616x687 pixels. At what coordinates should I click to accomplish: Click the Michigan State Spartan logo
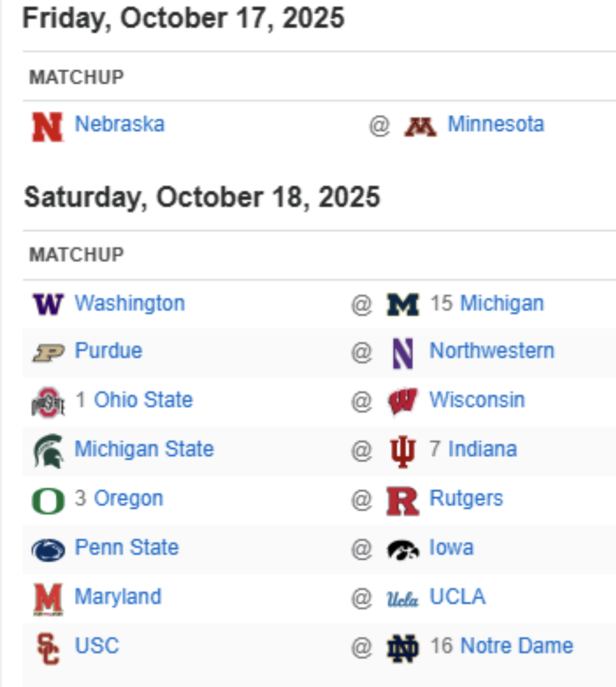click(x=48, y=451)
